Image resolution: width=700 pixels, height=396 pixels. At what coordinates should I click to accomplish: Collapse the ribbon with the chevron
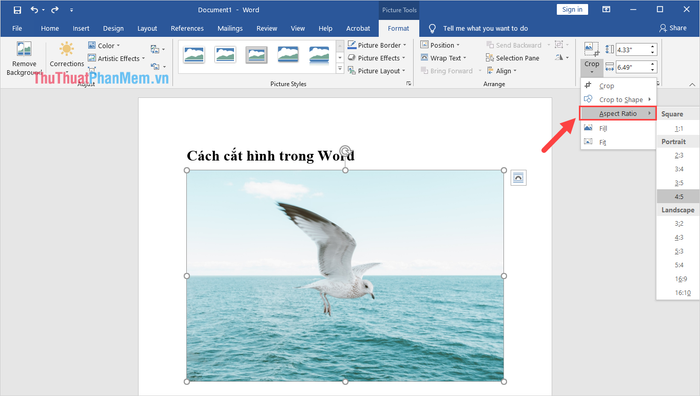pos(692,84)
